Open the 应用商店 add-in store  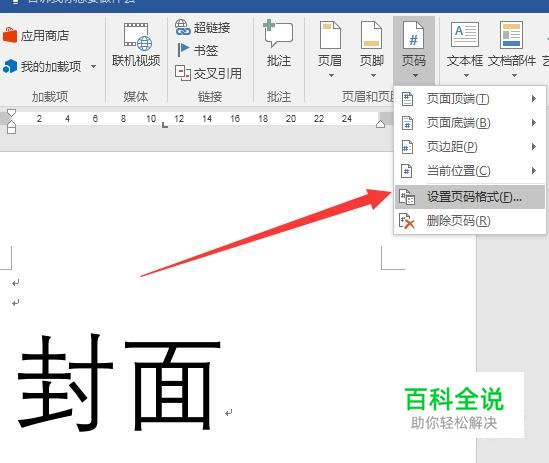[x=36, y=35]
